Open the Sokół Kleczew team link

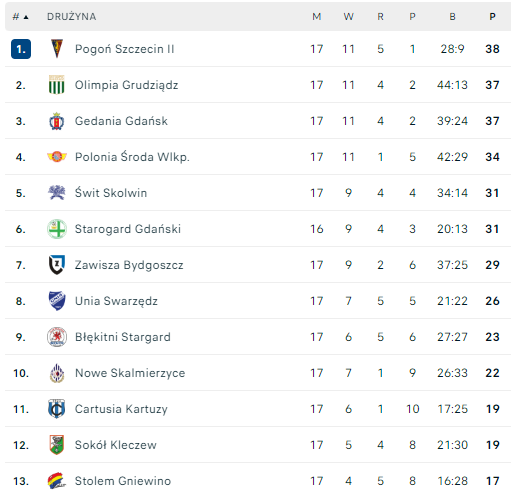point(116,445)
